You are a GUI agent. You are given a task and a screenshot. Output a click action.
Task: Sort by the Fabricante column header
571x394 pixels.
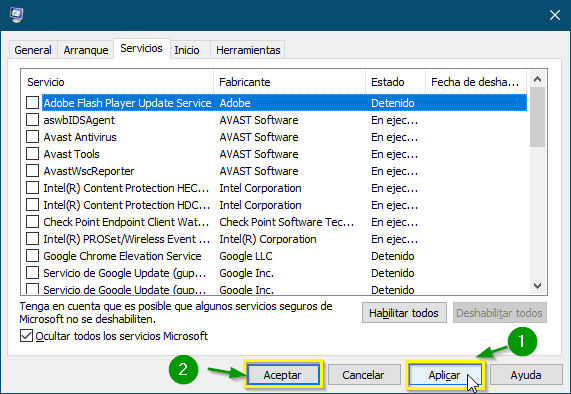tap(290, 82)
